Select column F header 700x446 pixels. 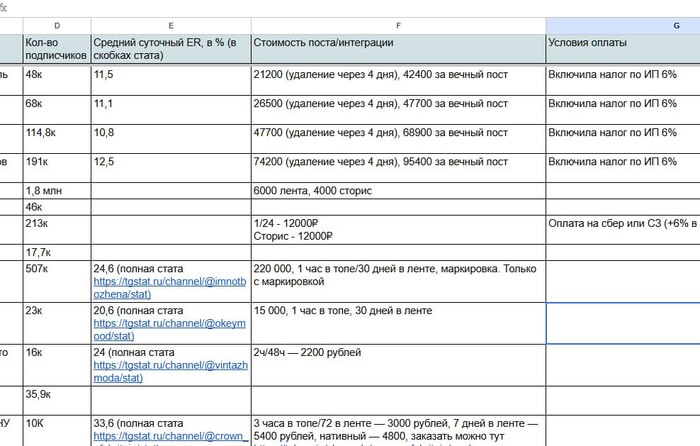coord(398,26)
